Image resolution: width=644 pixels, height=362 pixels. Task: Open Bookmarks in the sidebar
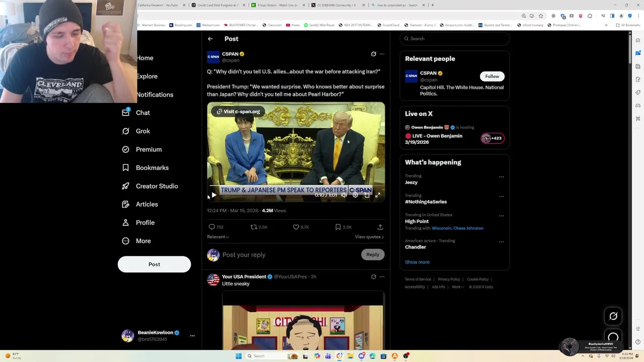click(145, 168)
